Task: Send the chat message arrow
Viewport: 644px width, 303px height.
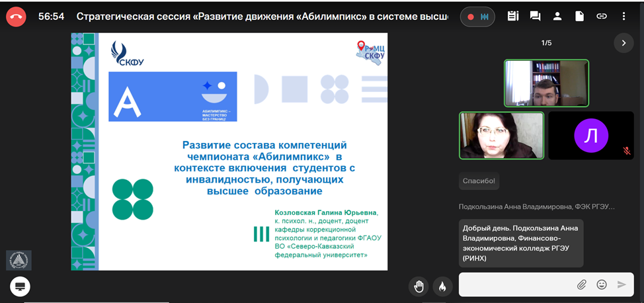Action: click(x=622, y=284)
